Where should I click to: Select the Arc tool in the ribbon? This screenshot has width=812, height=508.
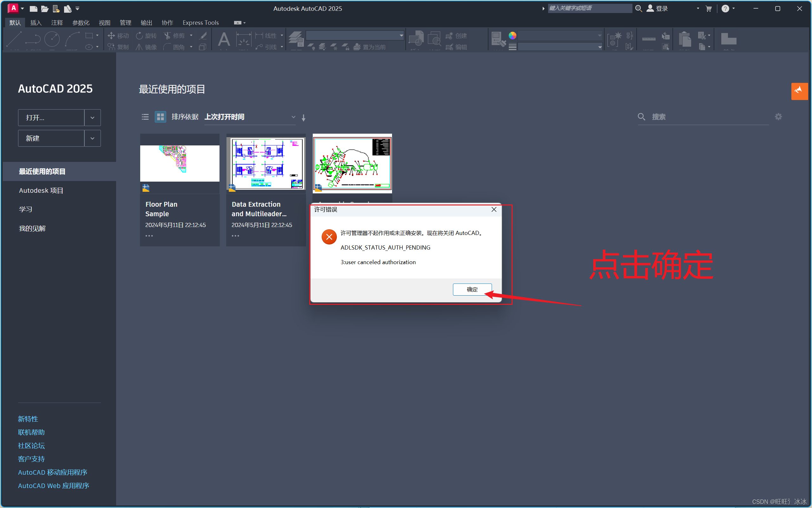pyautogui.click(x=72, y=39)
